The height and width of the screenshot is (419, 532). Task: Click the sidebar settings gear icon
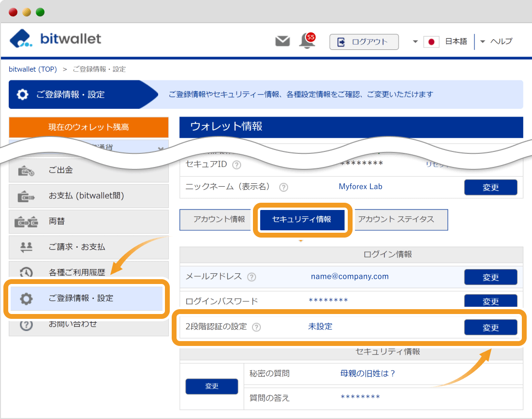click(x=26, y=299)
